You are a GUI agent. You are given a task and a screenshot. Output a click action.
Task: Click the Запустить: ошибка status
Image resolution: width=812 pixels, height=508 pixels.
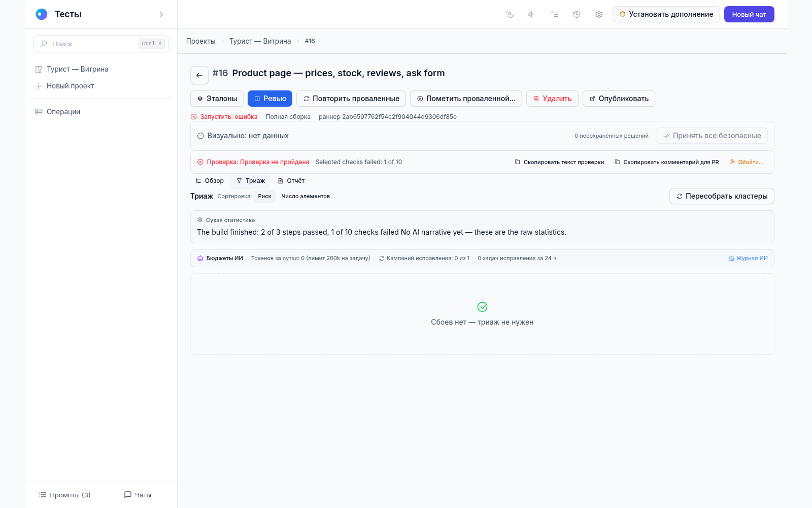(x=224, y=117)
